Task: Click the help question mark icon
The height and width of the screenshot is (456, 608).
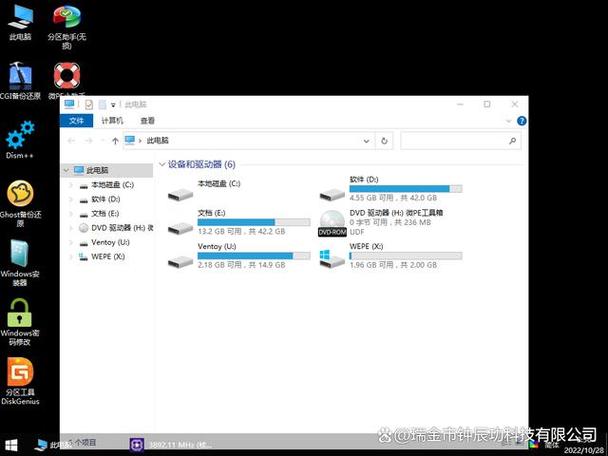Action: tap(520, 120)
